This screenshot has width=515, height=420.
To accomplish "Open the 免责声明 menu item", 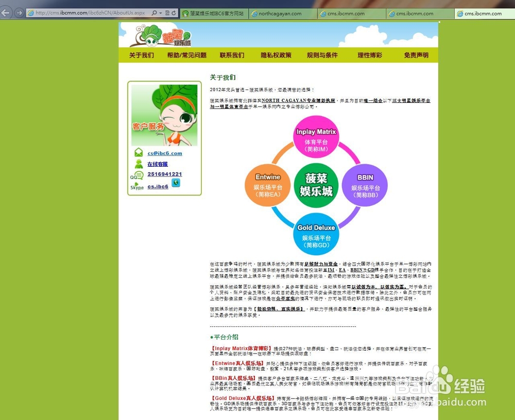I will coord(416,55).
